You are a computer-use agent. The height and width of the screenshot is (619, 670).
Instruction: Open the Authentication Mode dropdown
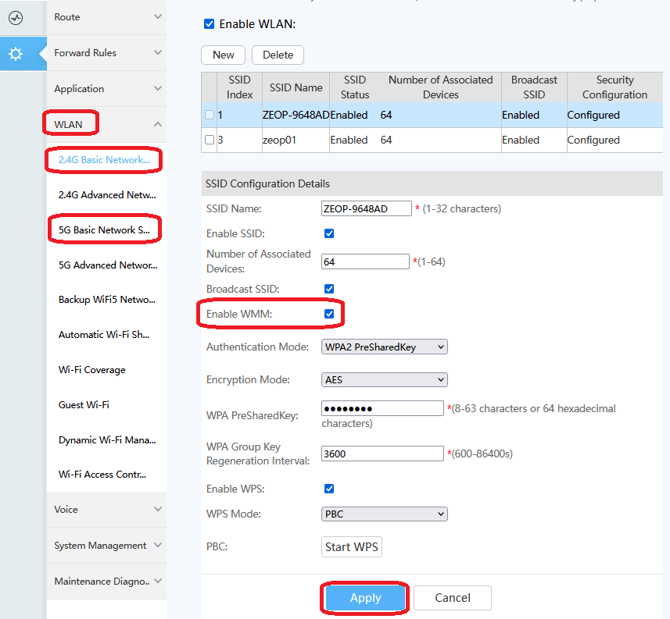click(x=384, y=347)
